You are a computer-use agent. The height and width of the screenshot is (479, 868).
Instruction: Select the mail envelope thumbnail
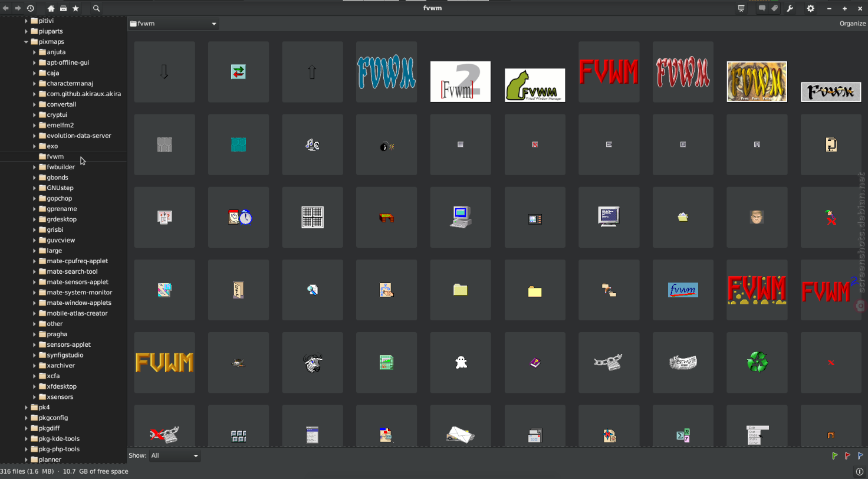coord(461,426)
